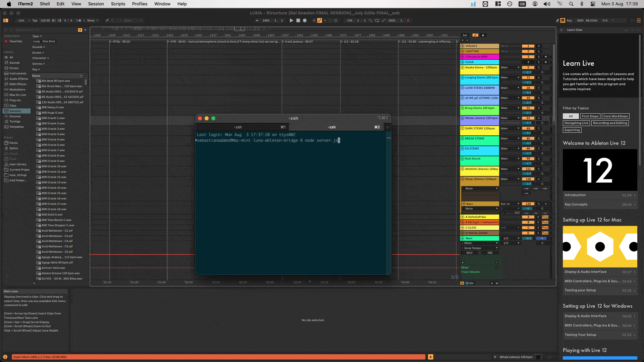Click the tempo field showing 120.00
This screenshot has width=644, height=362.
click(x=45, y=20)
